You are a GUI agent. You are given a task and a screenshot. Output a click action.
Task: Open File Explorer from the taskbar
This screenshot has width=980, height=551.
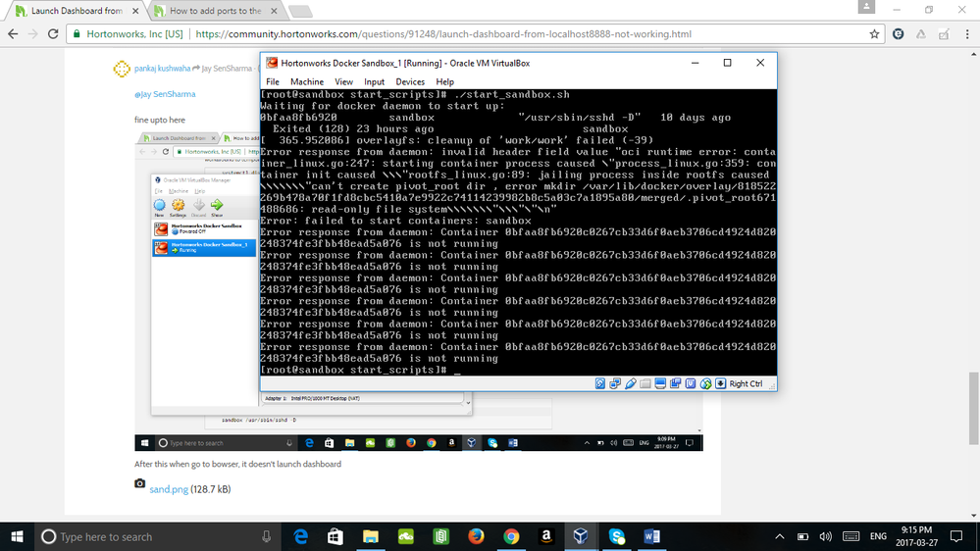(x=371, y=536)
